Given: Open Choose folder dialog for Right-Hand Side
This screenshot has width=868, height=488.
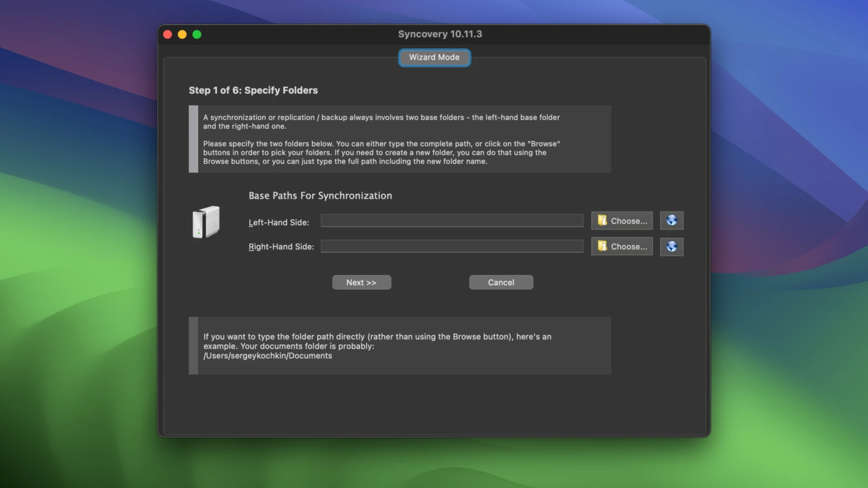Looking at the screenshot, I should click(x=622, y=247).
